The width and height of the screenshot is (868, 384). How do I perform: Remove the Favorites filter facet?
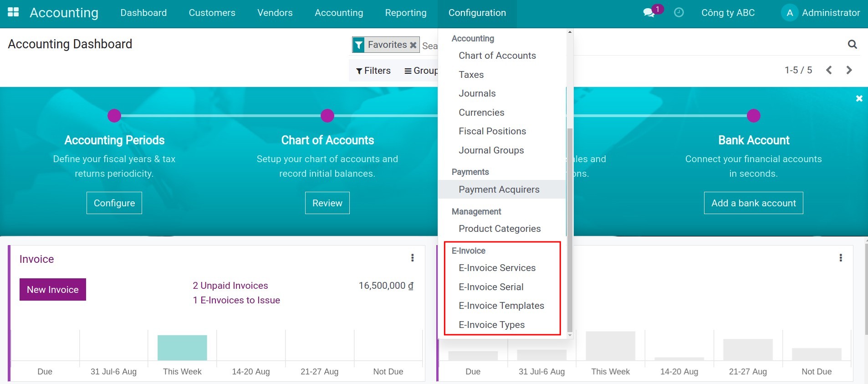(413, 45)
